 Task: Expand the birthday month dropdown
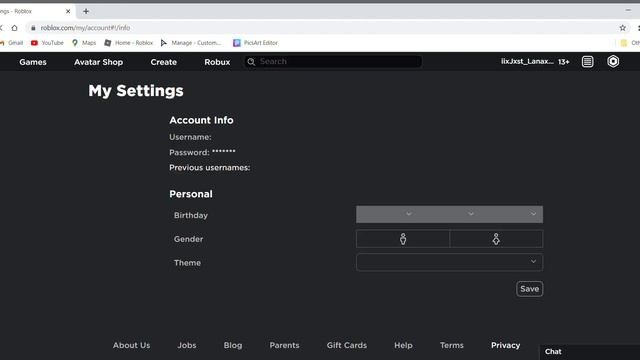coord(387,214)
